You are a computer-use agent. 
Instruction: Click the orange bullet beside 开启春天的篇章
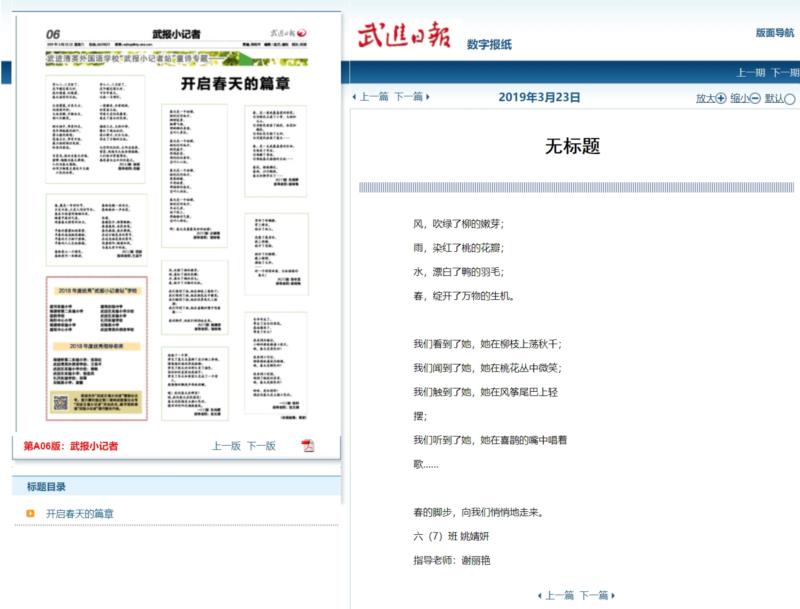tap(31, 514)
